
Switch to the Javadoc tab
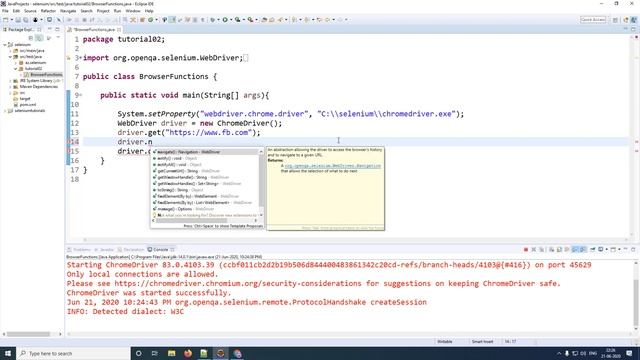pos(104,249)
